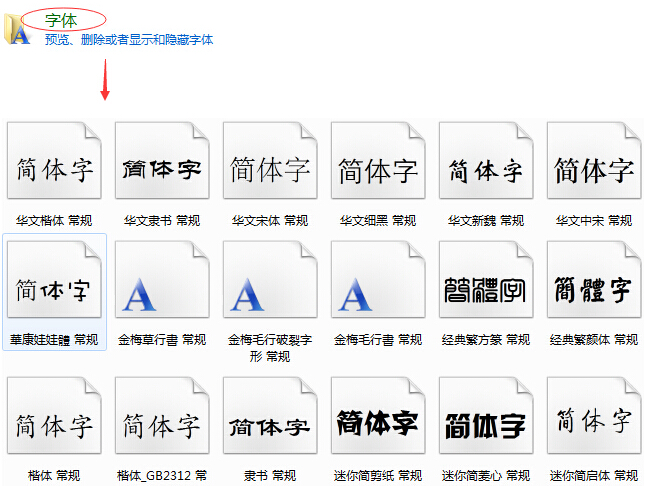
Task: Select the 金梅毛行書 常规 font icon
Action: click(x=378, y=279)
